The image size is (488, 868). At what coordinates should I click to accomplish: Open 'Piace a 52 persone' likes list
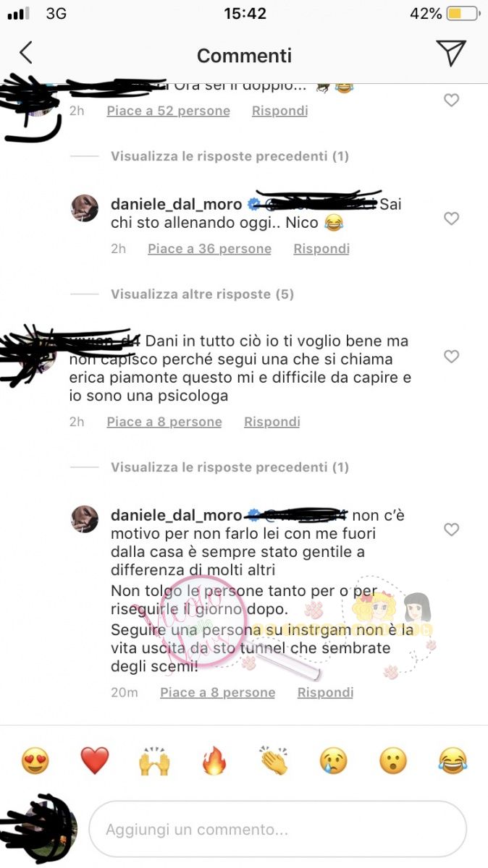168,111
